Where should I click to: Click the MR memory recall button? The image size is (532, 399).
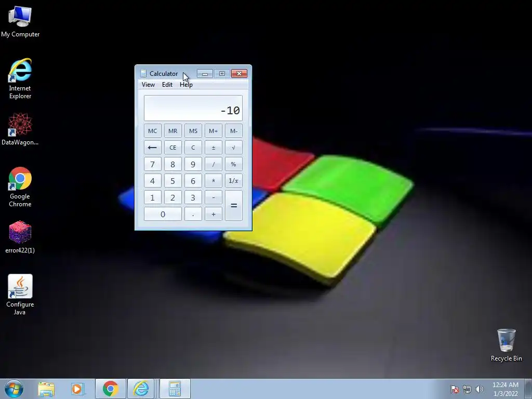click(172, 131)
